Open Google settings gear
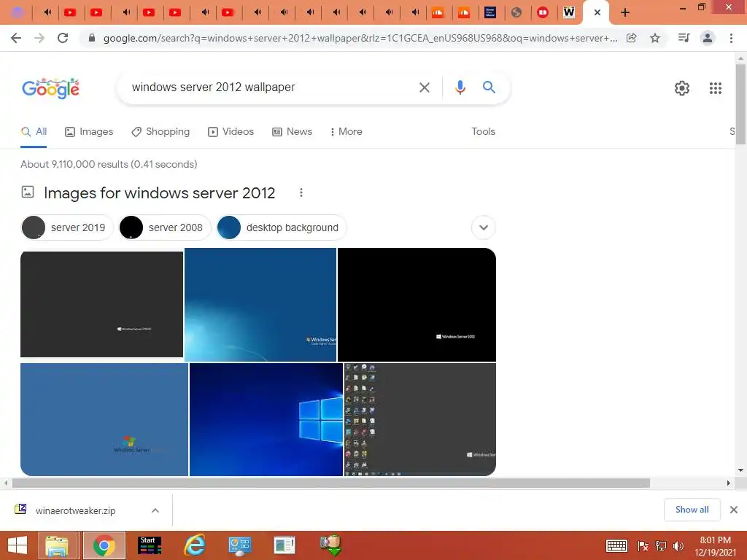 click(682, 88)
